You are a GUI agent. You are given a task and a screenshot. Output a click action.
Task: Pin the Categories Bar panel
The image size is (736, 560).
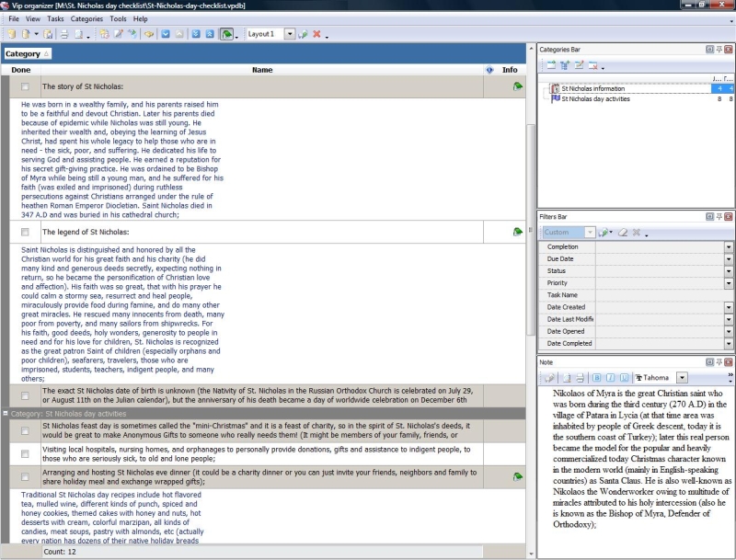coord(719,49)
